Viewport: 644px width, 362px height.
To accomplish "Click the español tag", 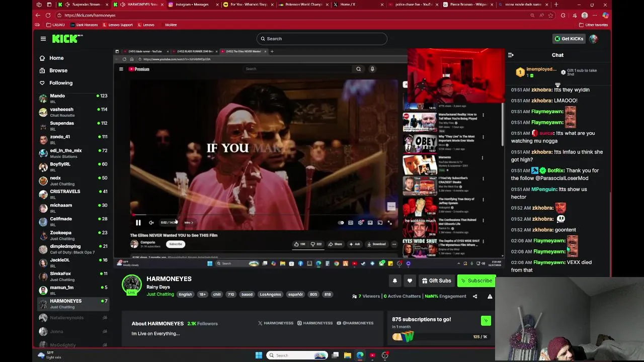I will pyautogui.click(x=296, y=294).
